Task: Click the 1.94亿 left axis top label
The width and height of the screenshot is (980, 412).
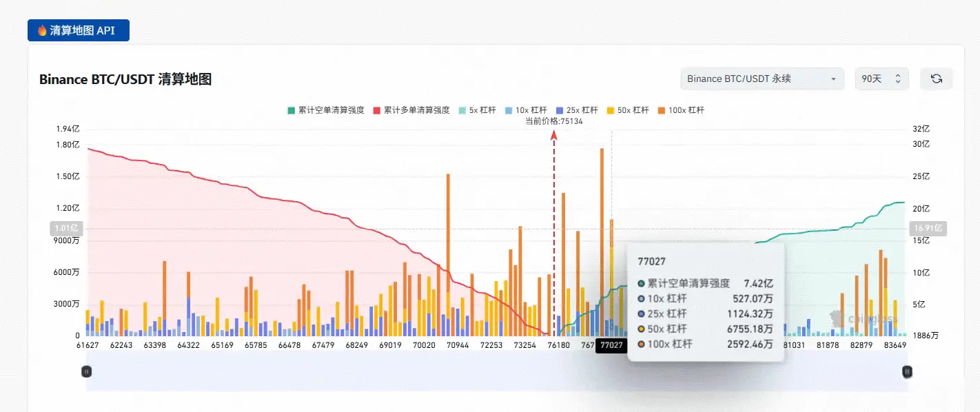Action: tap(68, 129)
